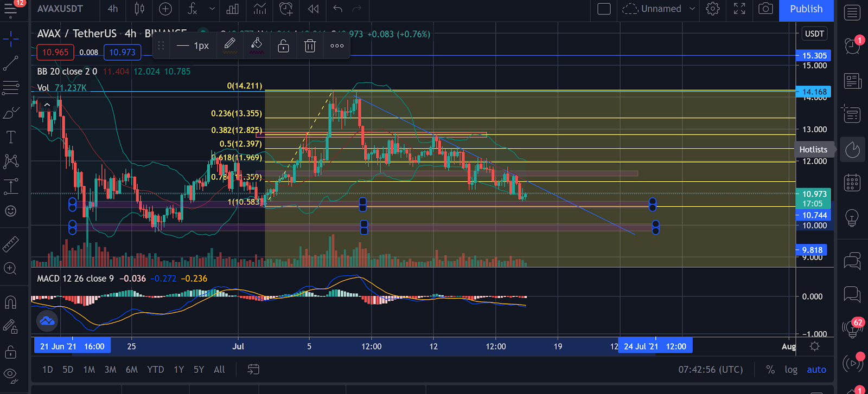Screen dimensions: 868x394
Task: Select the ruler measure tool
Action: pyautogui.click(x=11, y=244)
